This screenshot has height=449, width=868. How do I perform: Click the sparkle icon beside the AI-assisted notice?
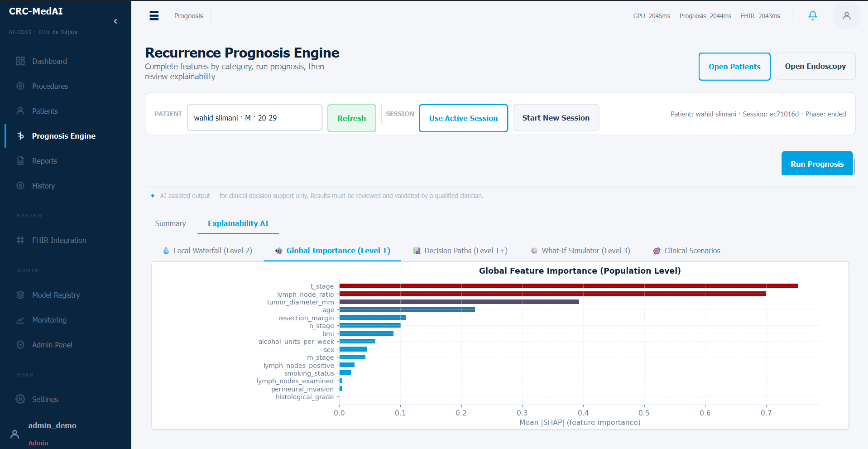coord(153,196)
